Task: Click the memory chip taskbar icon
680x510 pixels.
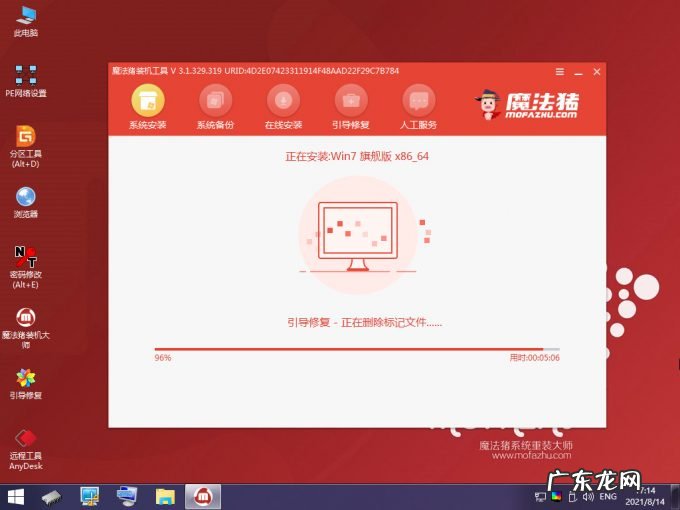Action: click(52, 497)
